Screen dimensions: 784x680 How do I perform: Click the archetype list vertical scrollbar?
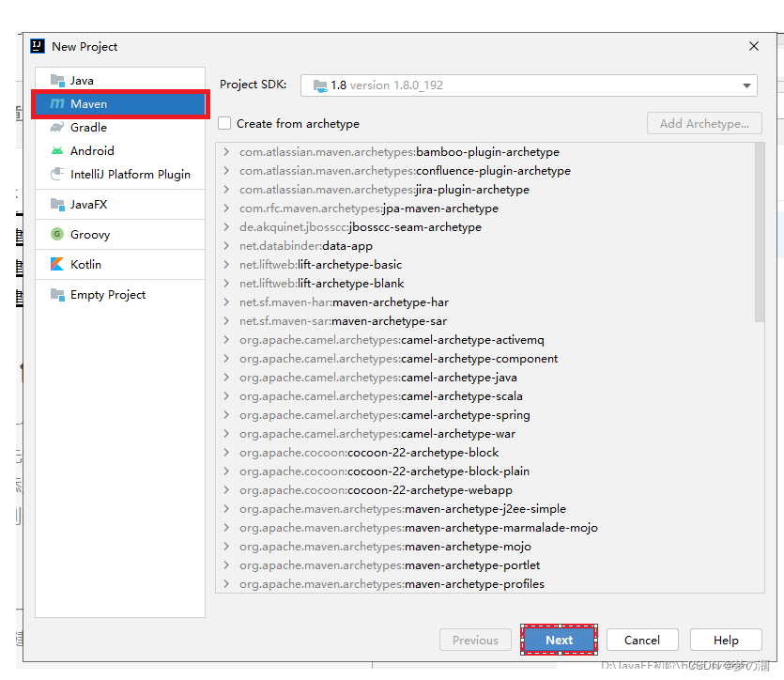760,233
